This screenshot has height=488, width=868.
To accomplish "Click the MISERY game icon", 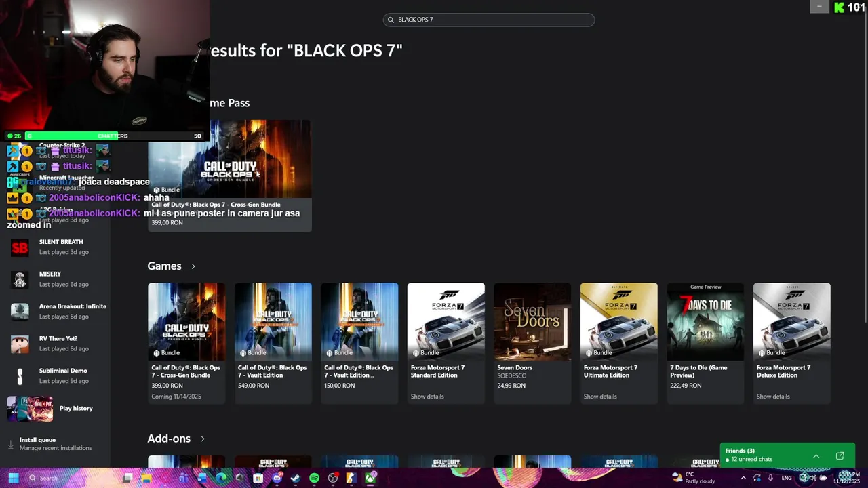I will click(x=20, y=279).
